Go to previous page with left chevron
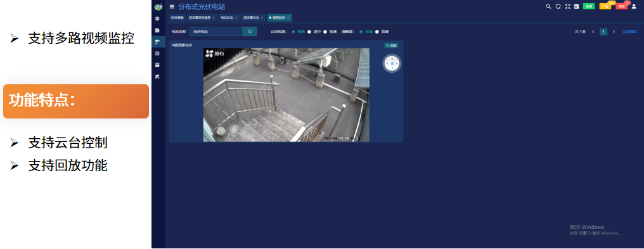Image resolution: width=644 pixels, height=249 pixels. (593, 32)
